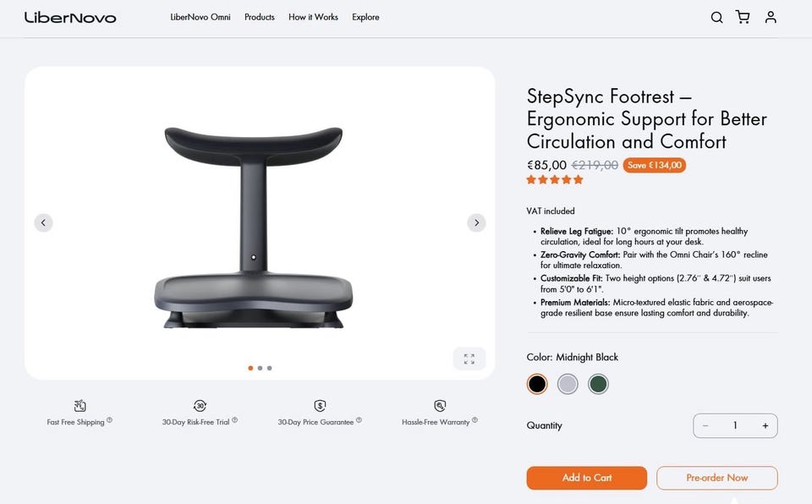812x504 pixels.
Task: Open the search icon in the header
Action: 716,17
